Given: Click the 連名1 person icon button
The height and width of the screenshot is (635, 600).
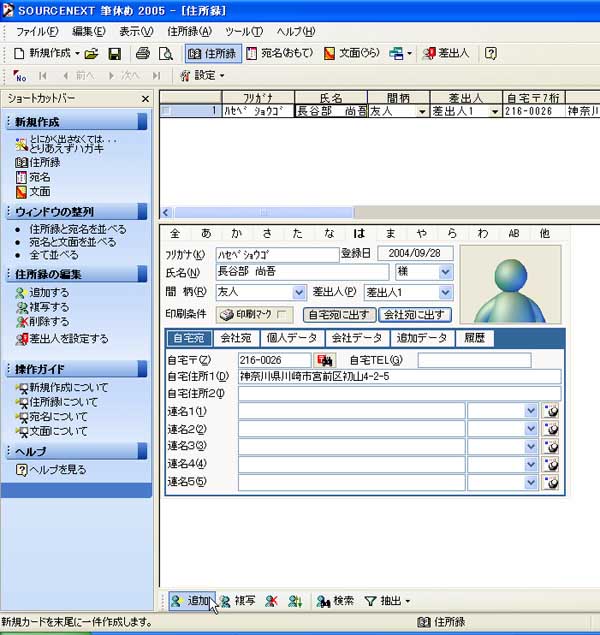Looking at the screenshot, I should click(x=551, y=411).
